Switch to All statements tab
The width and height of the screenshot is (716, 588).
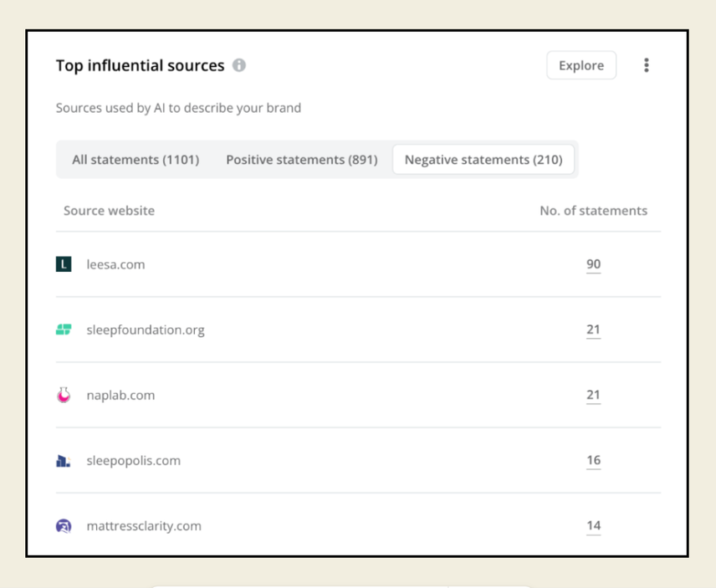(136, 159)
